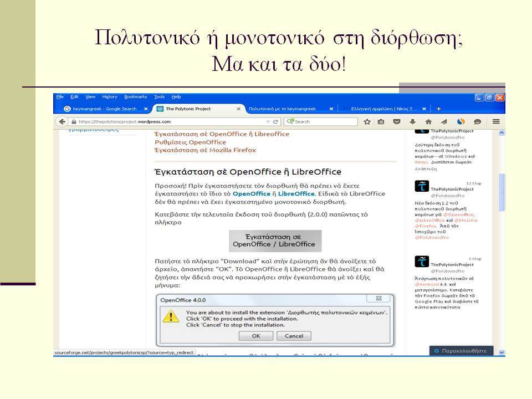
Task: Open the address bar history dropdown arrow
Action: point(268,121)
